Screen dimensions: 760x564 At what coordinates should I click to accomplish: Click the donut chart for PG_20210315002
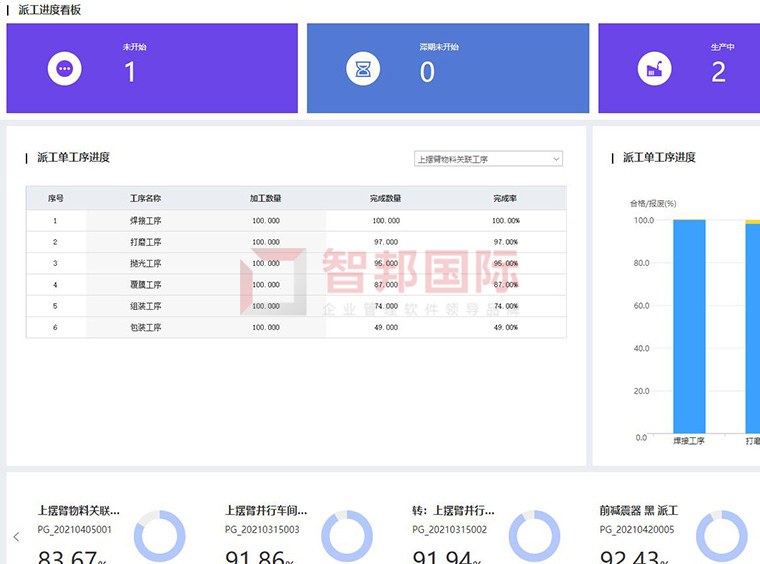point(534,536)
